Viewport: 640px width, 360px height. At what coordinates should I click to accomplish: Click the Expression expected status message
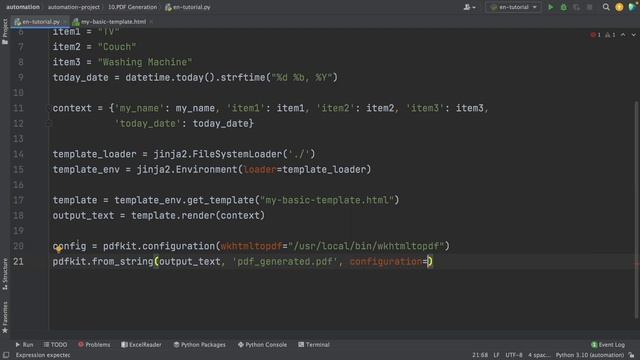coord(43,355)
